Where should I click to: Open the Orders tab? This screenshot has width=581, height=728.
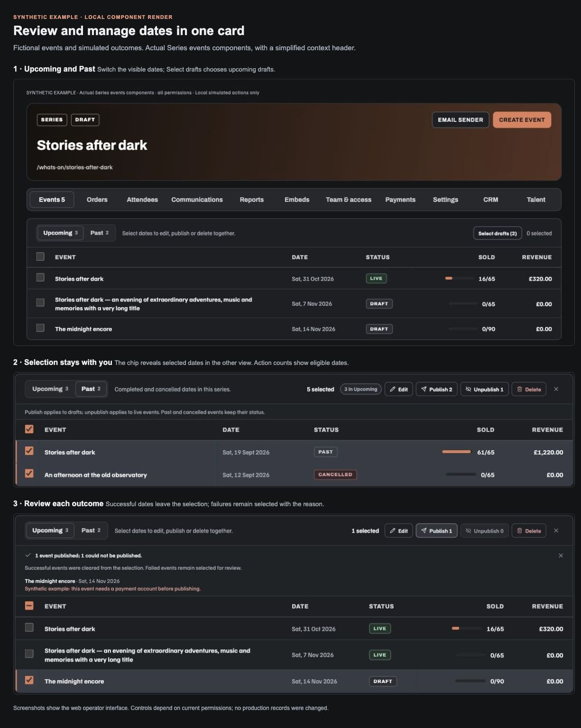(97, 200)
